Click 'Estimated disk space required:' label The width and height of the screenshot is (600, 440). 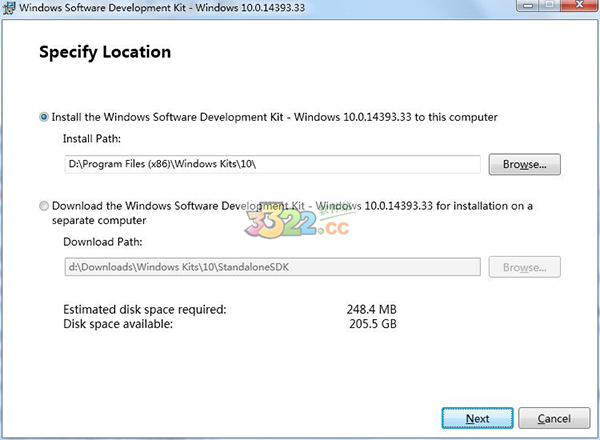(x=145, y=309)
